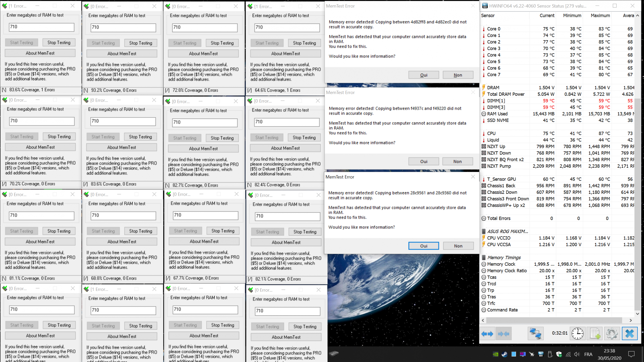Stop Testing in MemTest window at 72.8% coverage
Viewport: 644px width, 362px height.
pyautogui.click(x=222, y=43)
